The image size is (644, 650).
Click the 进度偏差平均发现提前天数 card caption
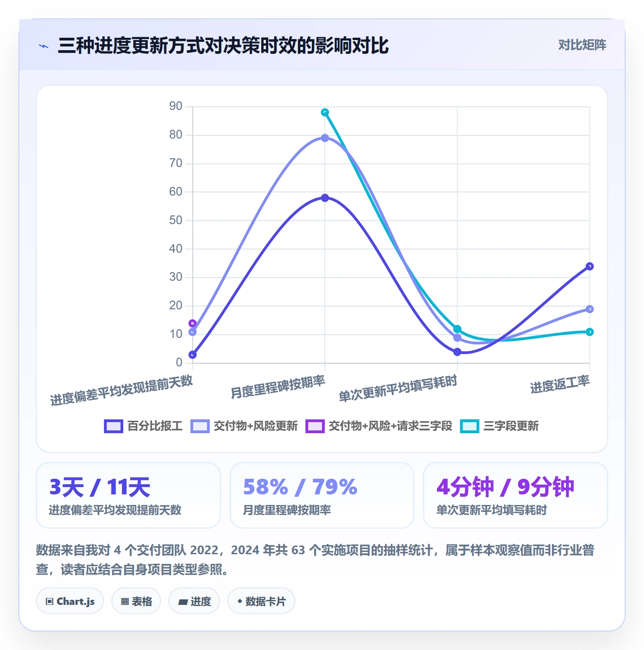pyautogui.click(x=115, y=510)
